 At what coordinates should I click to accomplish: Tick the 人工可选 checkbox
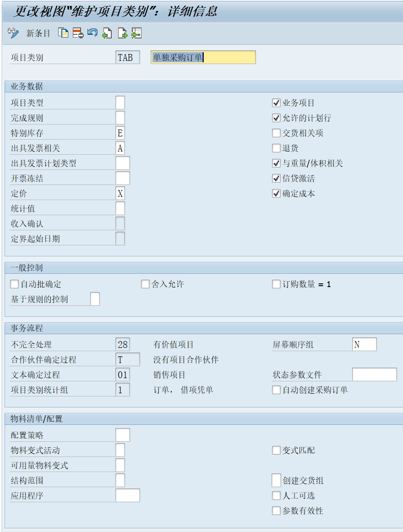click(x=276, y=496)
